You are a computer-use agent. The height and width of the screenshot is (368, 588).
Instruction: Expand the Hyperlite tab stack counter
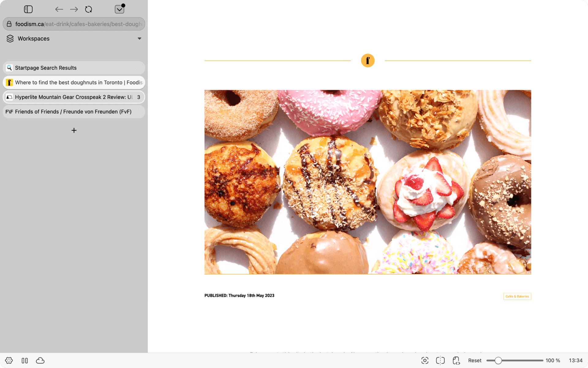[x=138, y=97]
